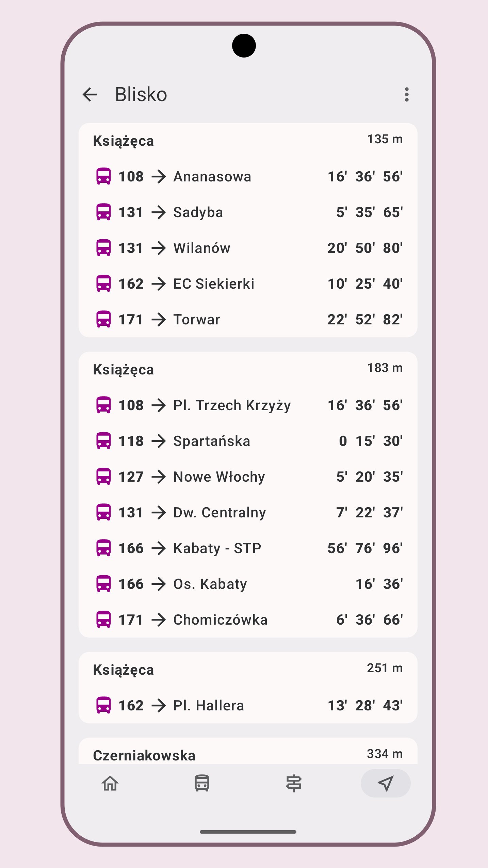The image size is (488, 868).
Task: Tap the back arrow next to Blisko
Action: [90, 95]
